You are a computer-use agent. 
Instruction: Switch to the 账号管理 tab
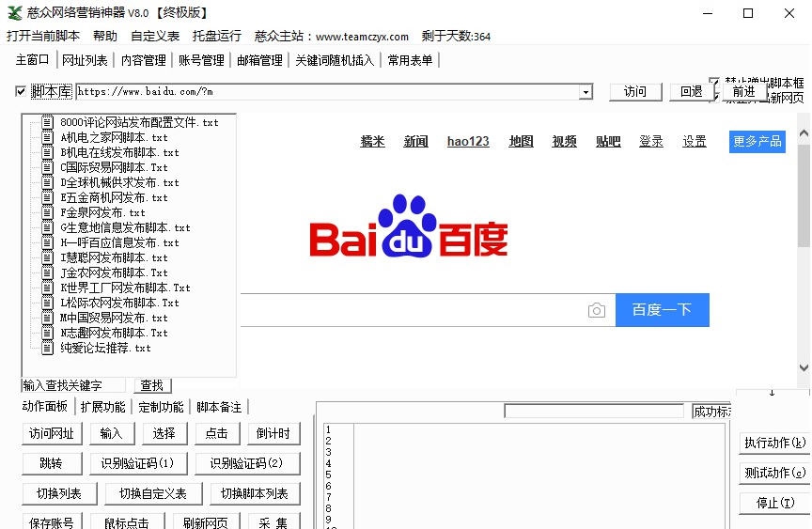[x=201, y=60]
